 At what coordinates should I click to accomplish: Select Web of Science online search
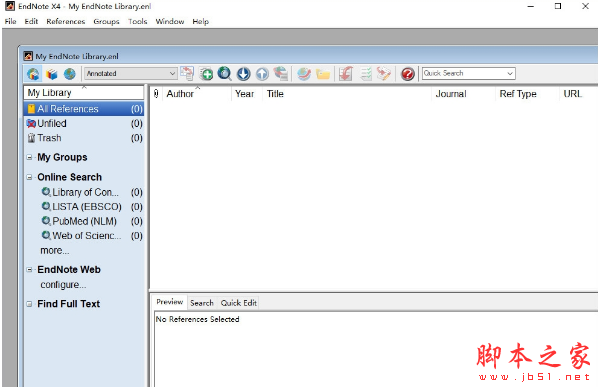pos(92,236)
